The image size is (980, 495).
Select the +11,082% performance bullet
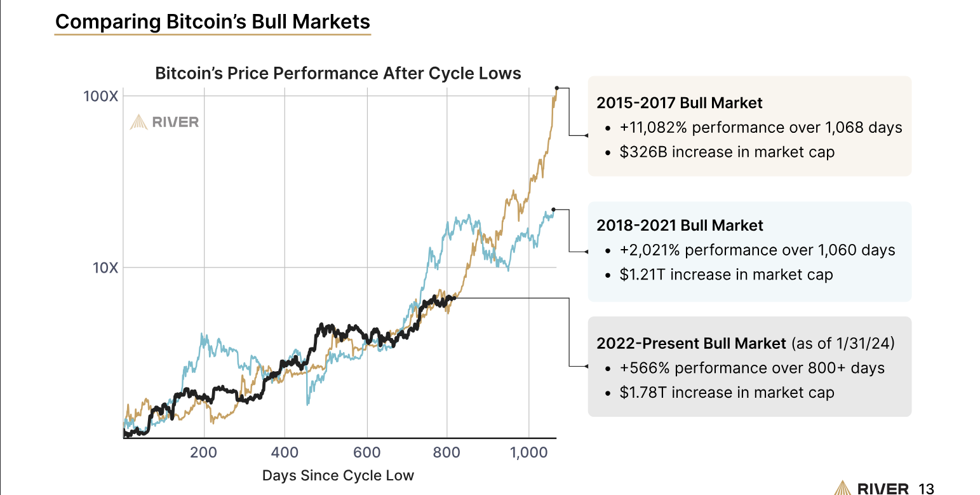click(761, 127)
